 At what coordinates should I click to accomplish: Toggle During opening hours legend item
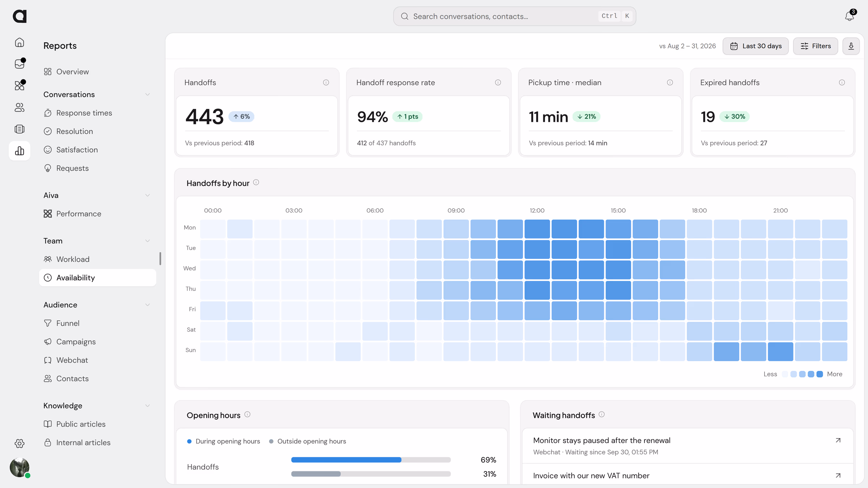click(x=224, y=441)
